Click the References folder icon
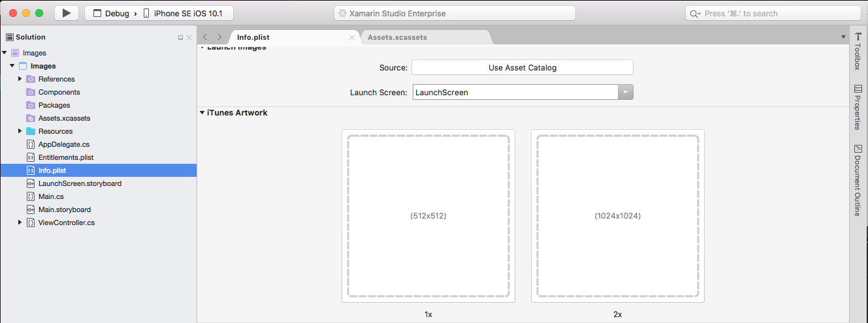 [31, 79]
